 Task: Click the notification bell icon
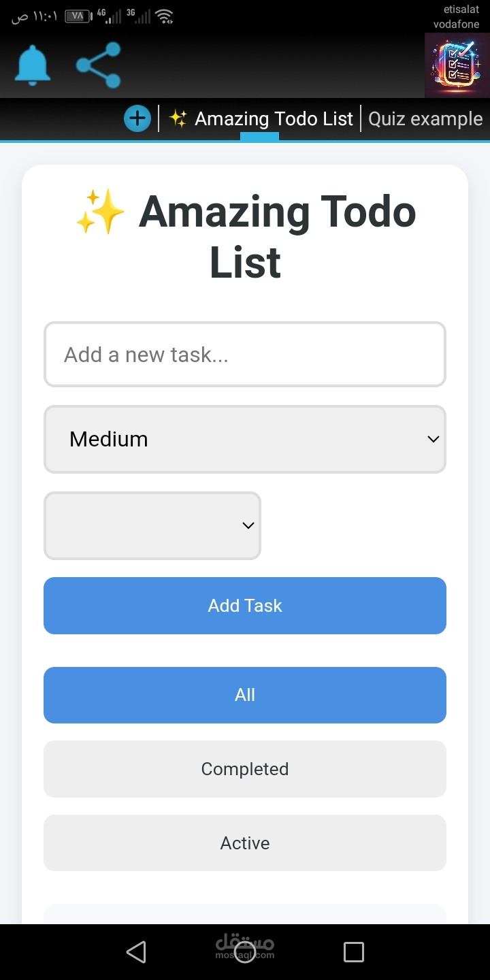tap(32, 63)
